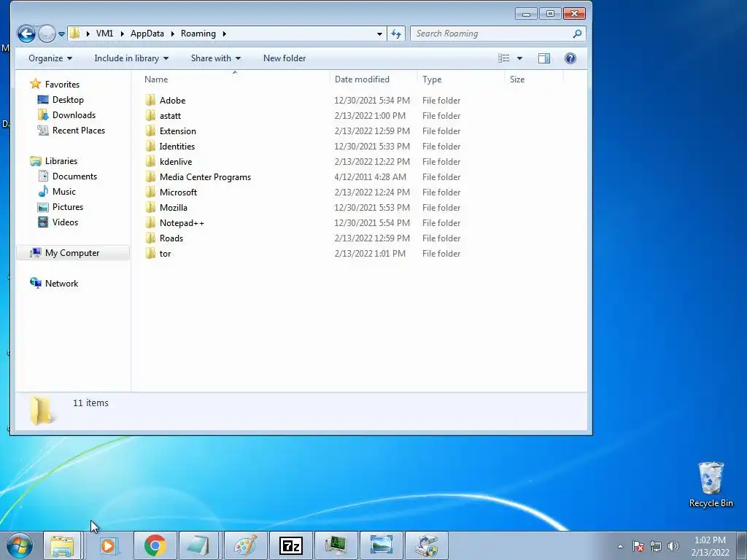The image size is (747, 560).
Task: Open the view options dropdown arrow
Action: 519,58
